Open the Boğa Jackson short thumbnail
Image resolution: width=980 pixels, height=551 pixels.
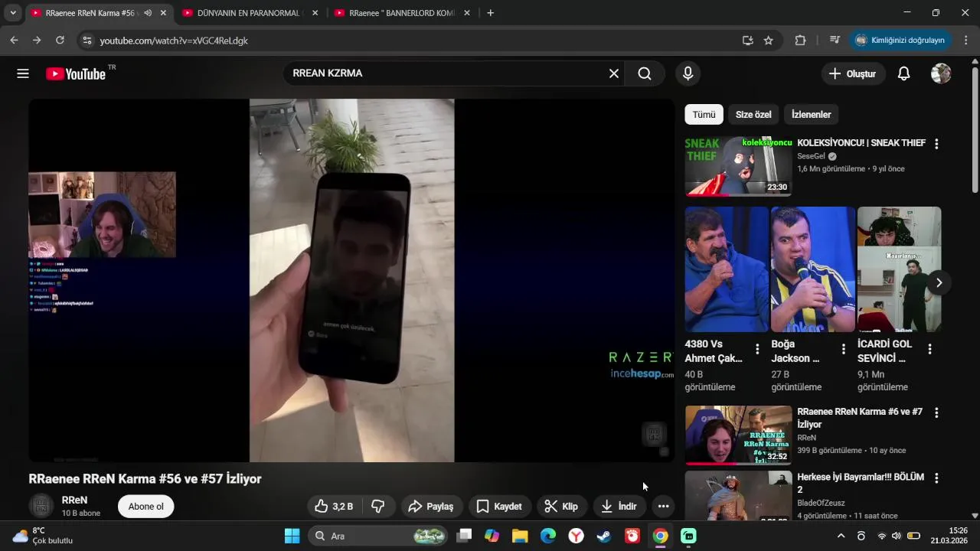(813, 269)
